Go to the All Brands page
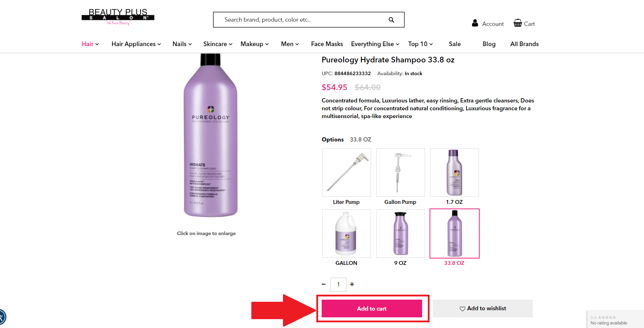Screen dimensions: 644x328 [x=524, y=44]
